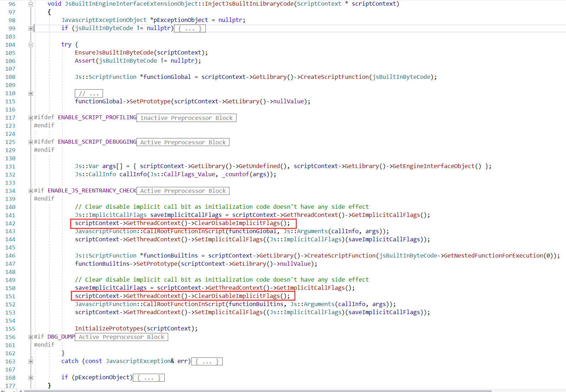Expand the folded if block on line 99
This screenshot has width=566, height=392.
coord(31,29)
